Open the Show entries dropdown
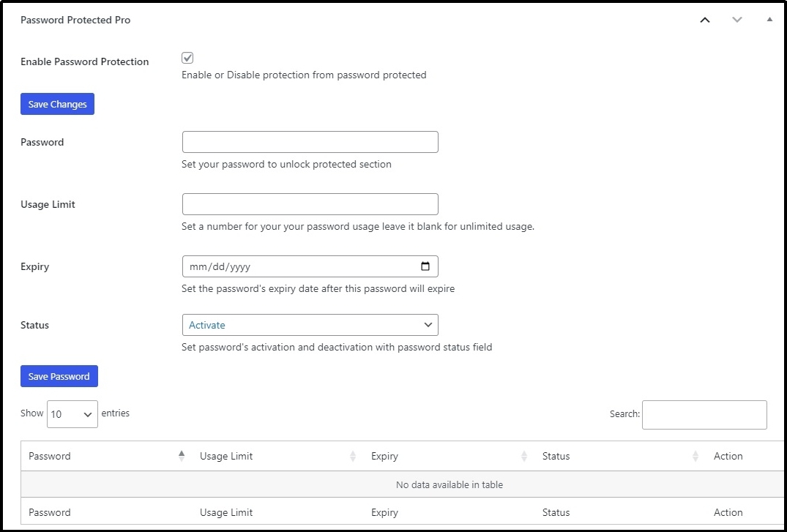Image resolution: width=787 pixels, height=532 pixels. pos(72,413)
